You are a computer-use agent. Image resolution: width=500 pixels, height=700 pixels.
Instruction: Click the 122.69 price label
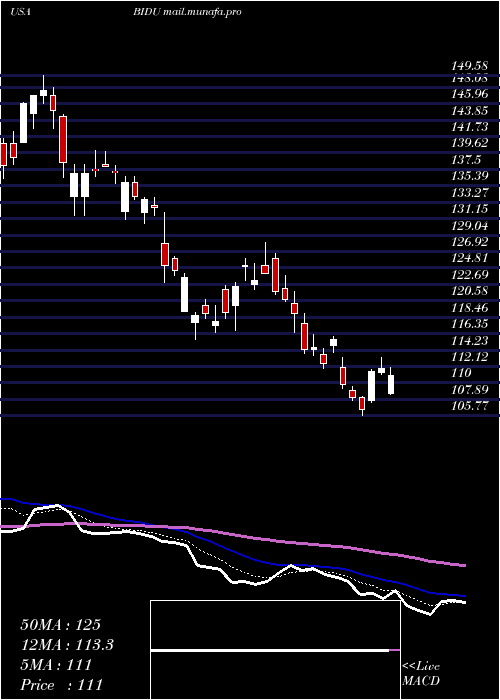470,275
